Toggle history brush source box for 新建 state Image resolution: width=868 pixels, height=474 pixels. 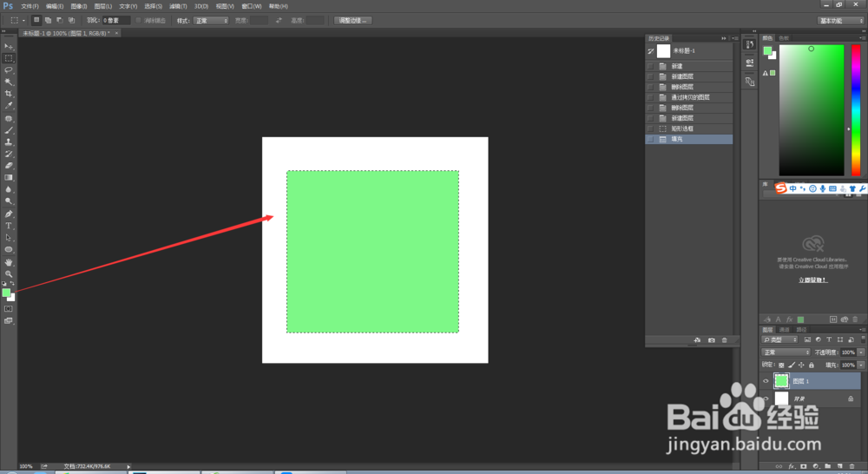tap(650, 66)
